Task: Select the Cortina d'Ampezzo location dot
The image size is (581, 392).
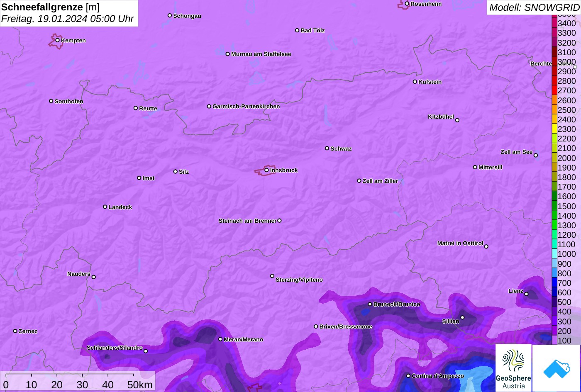Action: (408, 376)
